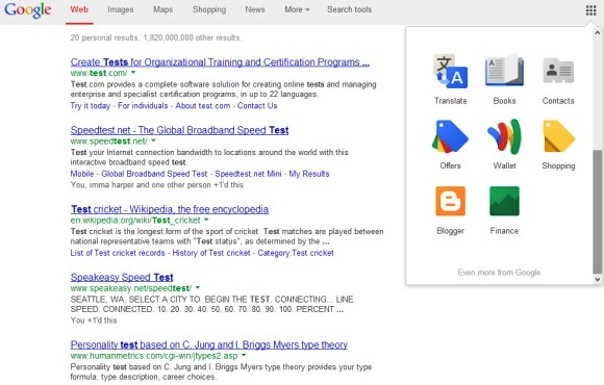This screenshot has height=385, width=604.
Task: Switch to the Maps tab
Action: pos(163,10)
